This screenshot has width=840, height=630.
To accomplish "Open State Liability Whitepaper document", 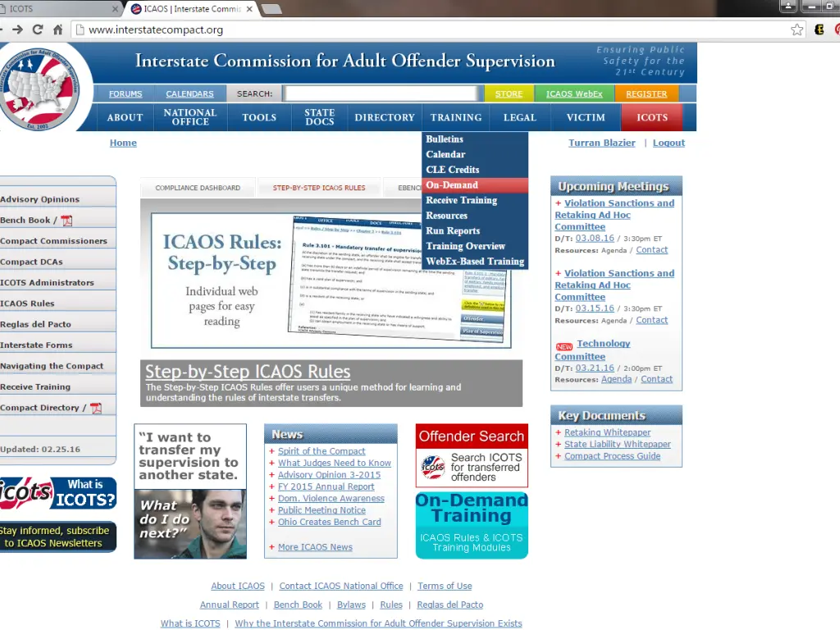I will [617, 444].
